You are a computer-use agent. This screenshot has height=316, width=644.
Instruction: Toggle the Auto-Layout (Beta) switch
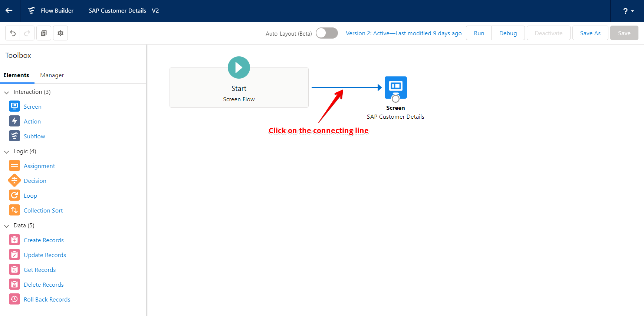(327, 33)
